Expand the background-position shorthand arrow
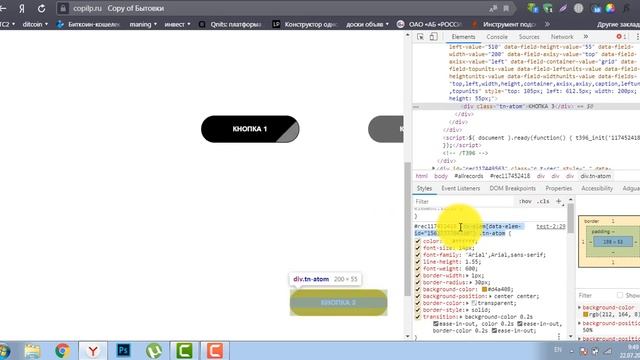 tap(491, 296)
